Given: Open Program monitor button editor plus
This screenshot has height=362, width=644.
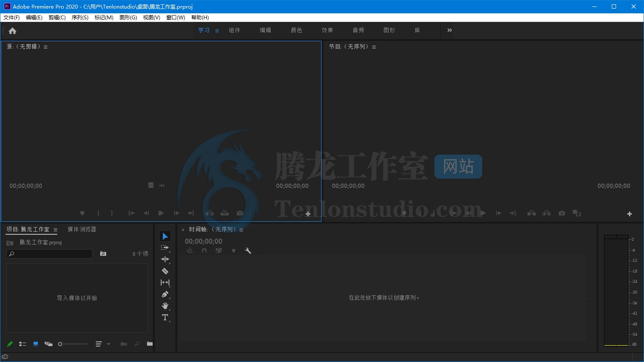Looking at the screenshot, I should pyautogui.click(x=629, y=214).
